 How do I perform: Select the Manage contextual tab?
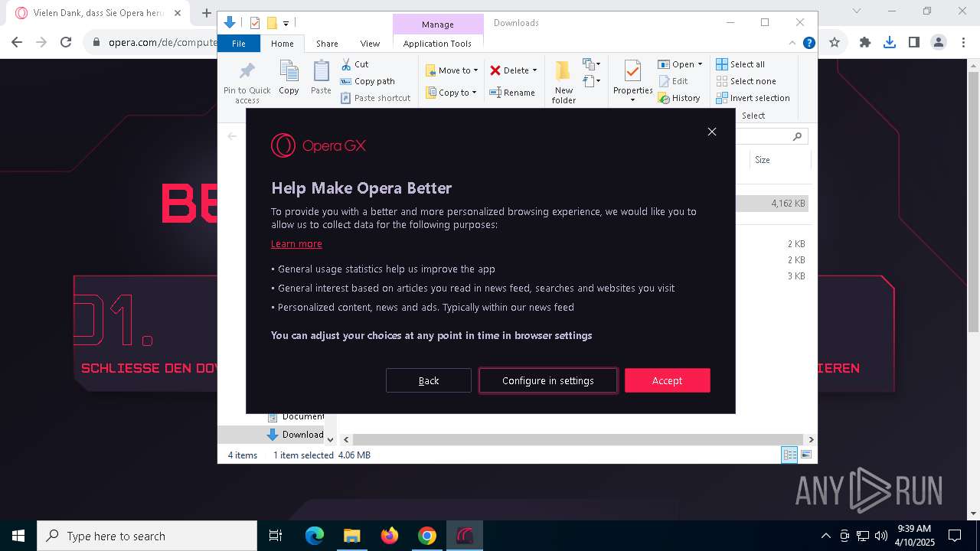[438, 24]
